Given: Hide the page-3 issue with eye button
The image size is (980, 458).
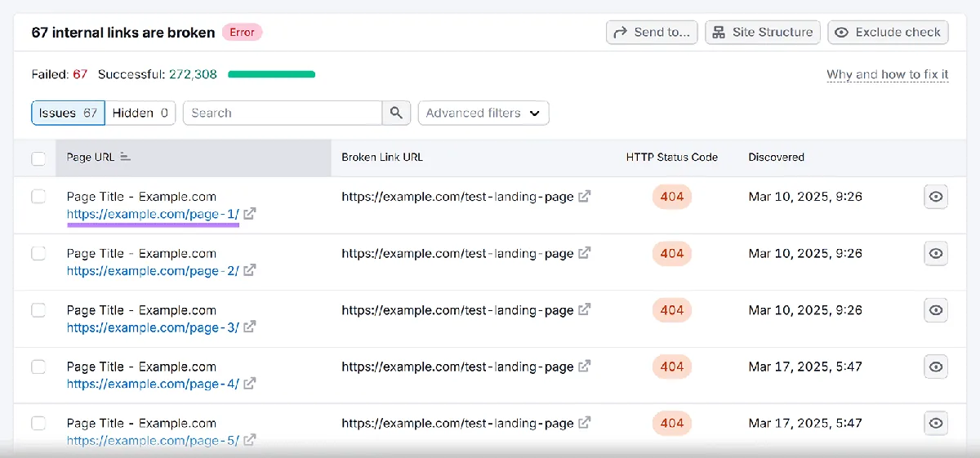Looking at the screenshot, I should click(936, 309).
